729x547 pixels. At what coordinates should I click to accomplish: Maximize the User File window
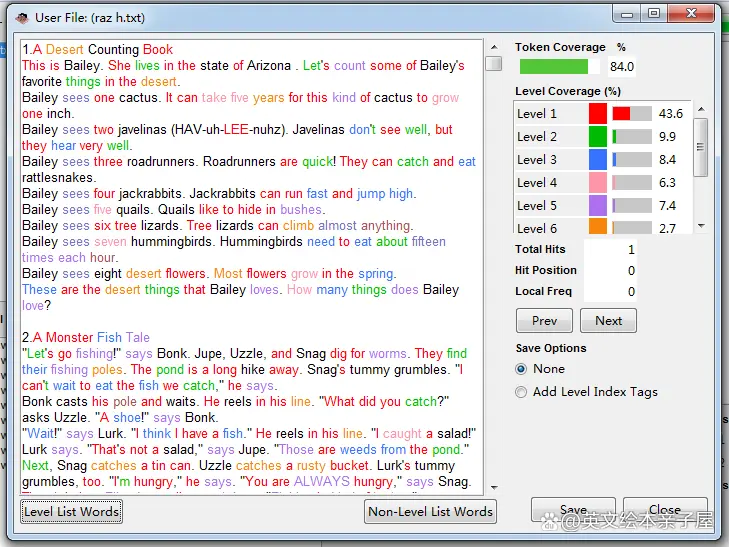point(654,13)
